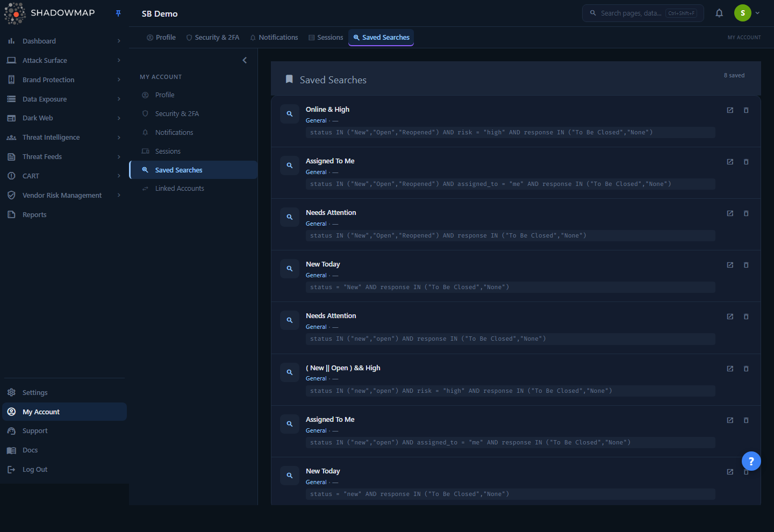This screenshot has width=774, height=532.
Task: Delete the second Needs Attention search
Action: click(746, 317)
